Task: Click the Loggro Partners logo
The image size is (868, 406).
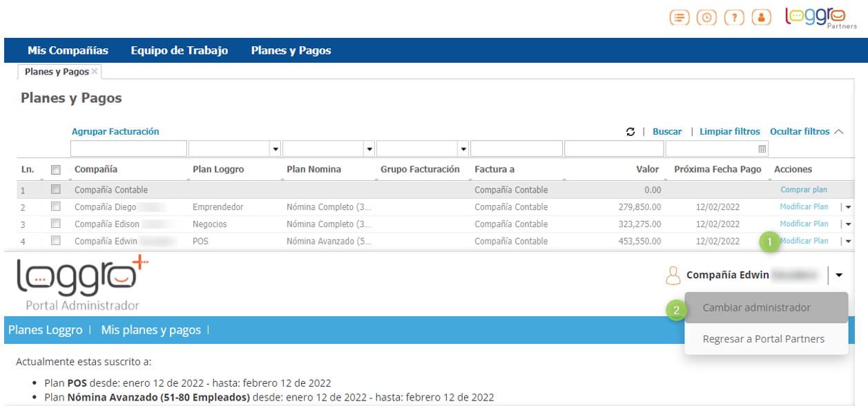Action: tap(820, 18)
